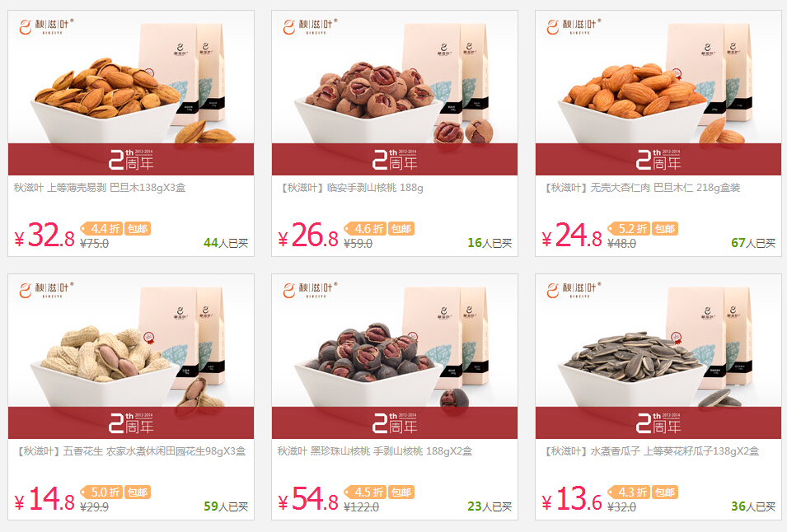
Task: Click the 5.2折 discount badge
Action: tap(629, 229)
